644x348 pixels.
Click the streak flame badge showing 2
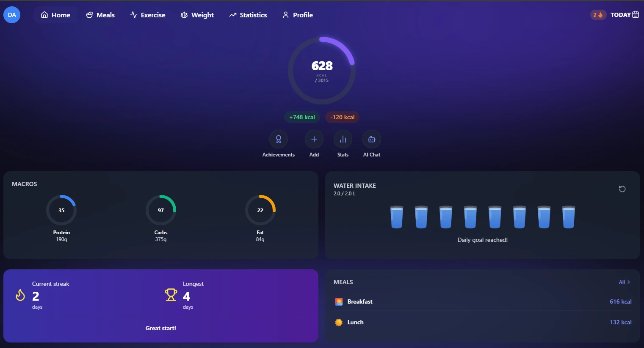click(x=598, y=15)
